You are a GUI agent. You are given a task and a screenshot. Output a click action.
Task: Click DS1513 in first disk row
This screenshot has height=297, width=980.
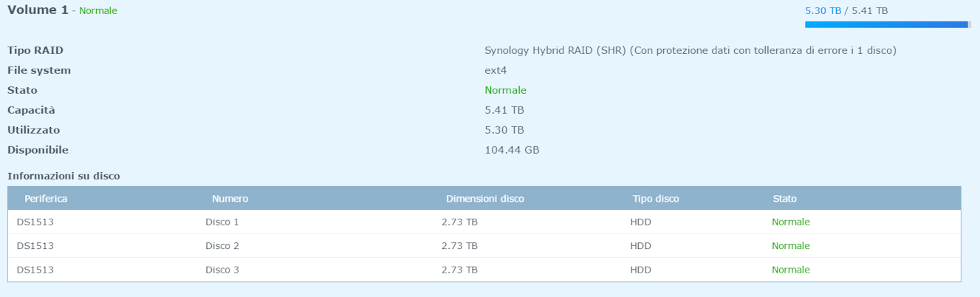click(x=35, y=222)
